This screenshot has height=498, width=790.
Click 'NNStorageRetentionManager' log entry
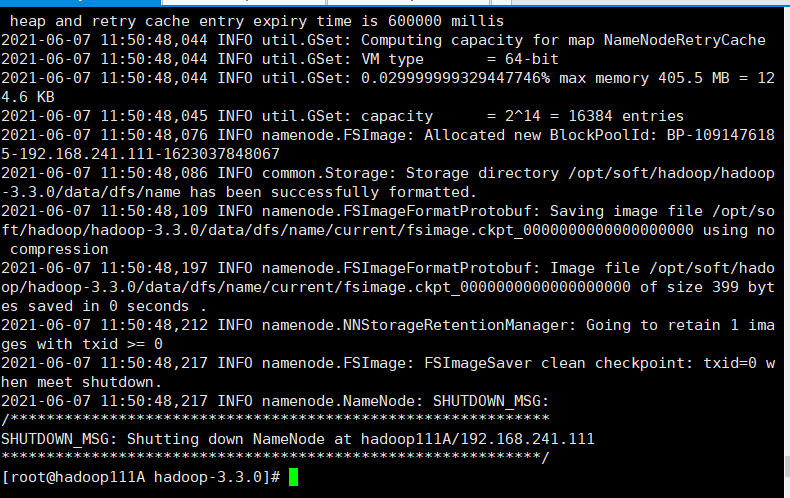(459, 325)
